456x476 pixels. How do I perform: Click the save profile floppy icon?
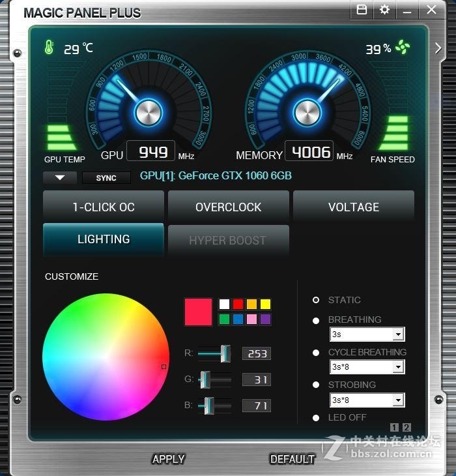click(x=362, y=10)
